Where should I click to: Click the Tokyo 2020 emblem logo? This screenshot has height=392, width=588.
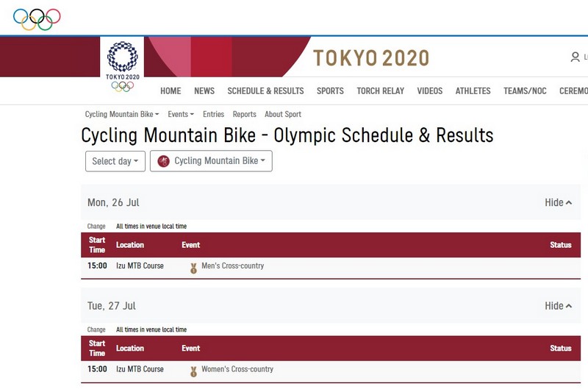point(122,66)
